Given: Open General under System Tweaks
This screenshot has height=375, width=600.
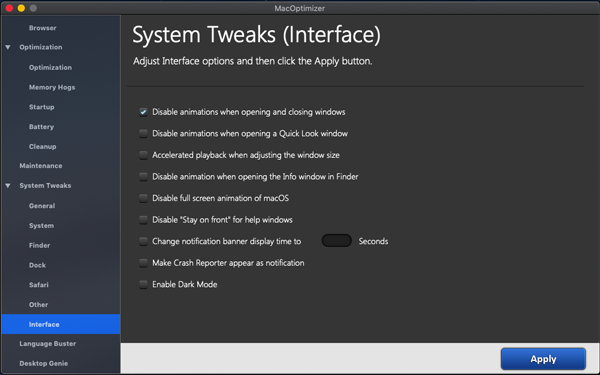Looking at the screenshot, I should [x=42, y=206].
